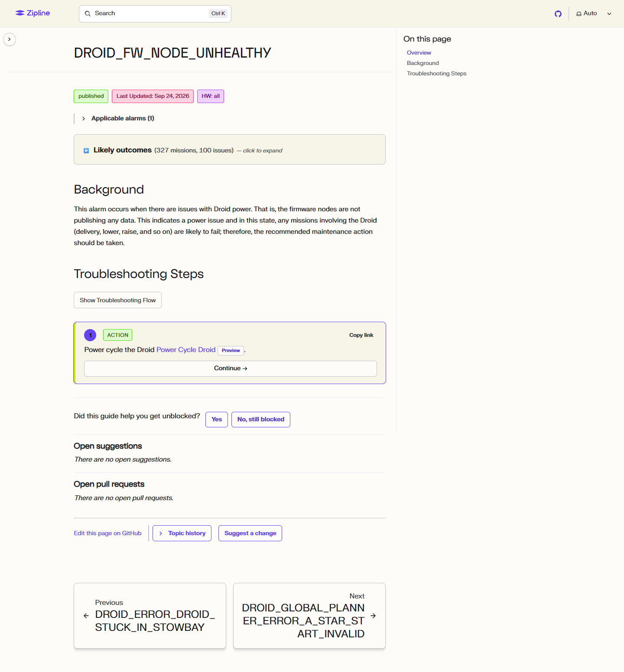The width and height of the screenshot is (624, 672).
Task: Click the left arrow on the Previous card
Action: (86, 616)
